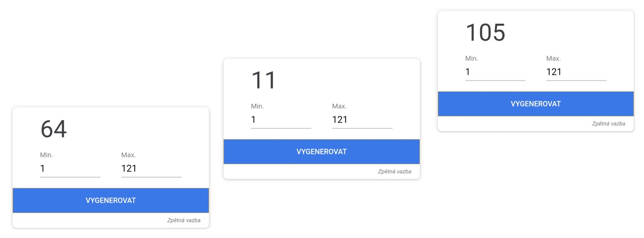Focus the Max. field in the 64 widget

[x=151, y=168]
